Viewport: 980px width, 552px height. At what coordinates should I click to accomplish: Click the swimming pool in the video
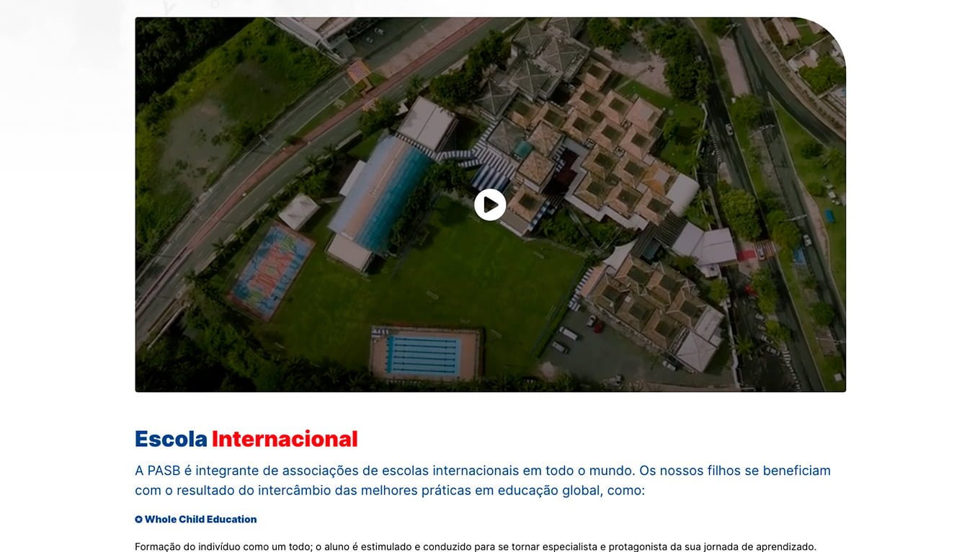point(424,355)
